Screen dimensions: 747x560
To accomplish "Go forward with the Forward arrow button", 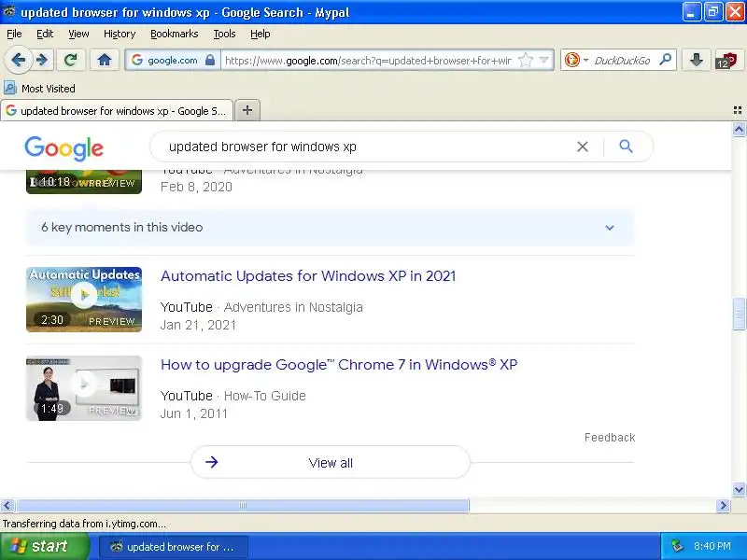I will 42,61.
